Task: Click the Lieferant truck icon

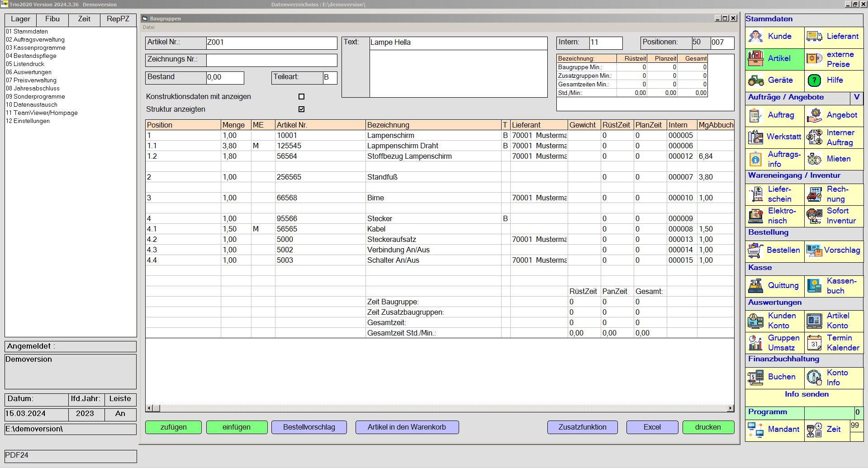Action: point(814,37)
